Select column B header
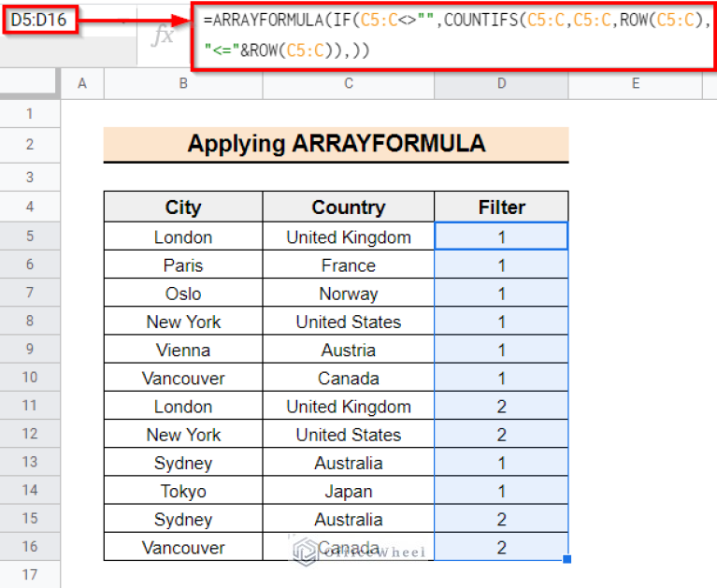 183,84
